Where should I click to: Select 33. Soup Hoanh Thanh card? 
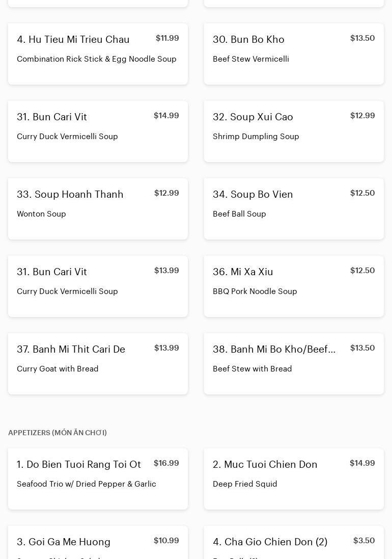tap(98, 208)
